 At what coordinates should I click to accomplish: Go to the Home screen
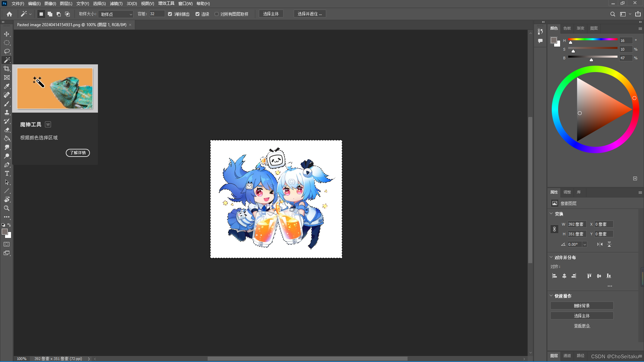(9, 14)
